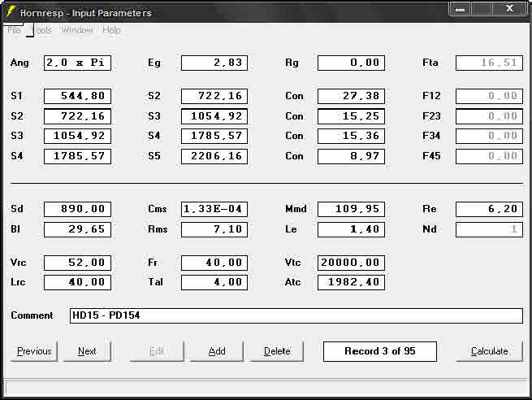Image resolution: width=532 pixels, height=400 pixels.
Task: Click the Sd field with 890,00
Action: 77,209
